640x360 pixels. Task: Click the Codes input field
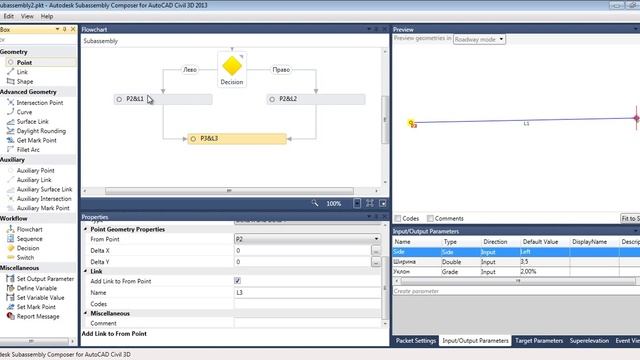(x=307, y=304)
